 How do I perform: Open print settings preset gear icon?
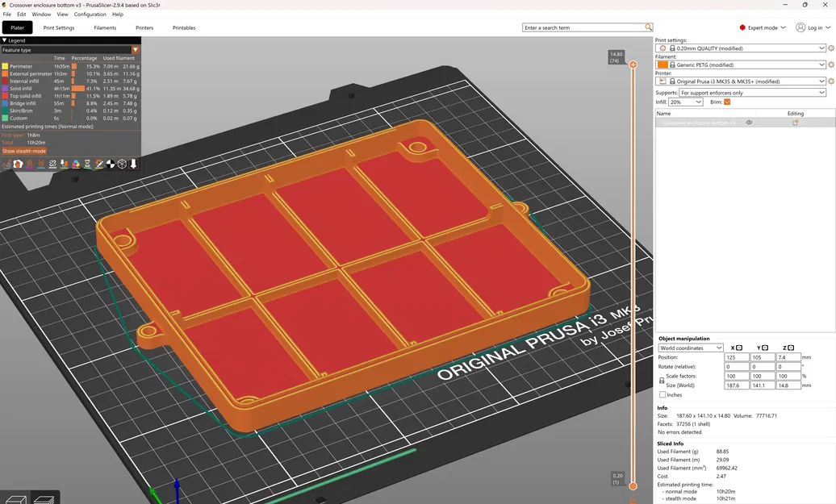[x=830, y=48]
